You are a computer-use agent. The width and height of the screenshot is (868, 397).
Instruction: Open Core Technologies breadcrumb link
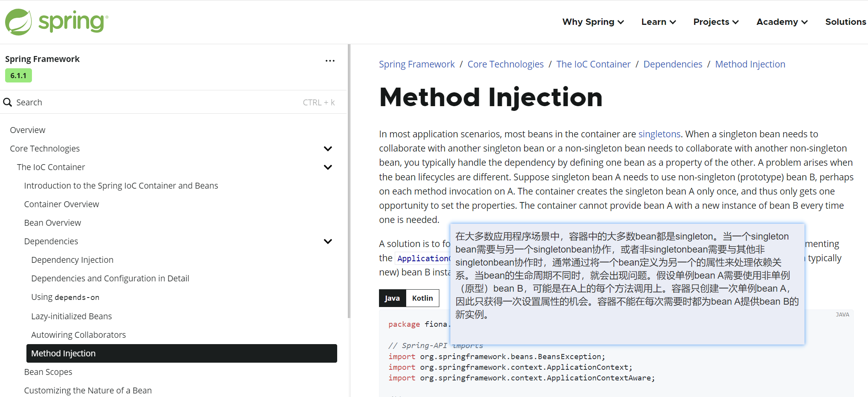[506, 64]
